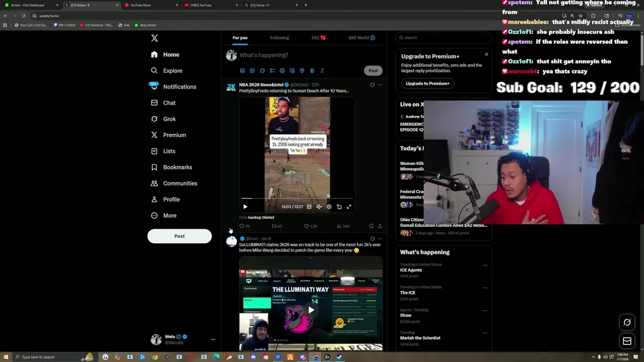
Task: Dismiss the Upgrade to Premium+ card
Action: [486, 54]
